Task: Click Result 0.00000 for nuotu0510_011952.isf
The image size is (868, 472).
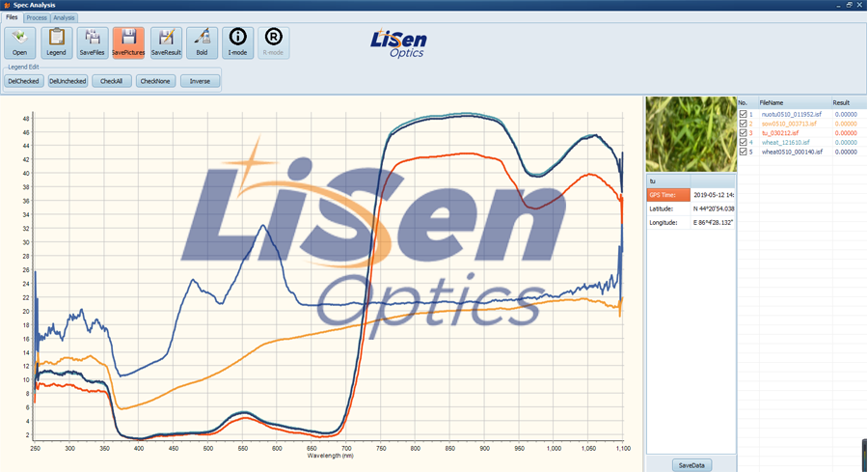Action: pyautogui.click(x=846, y=114)
